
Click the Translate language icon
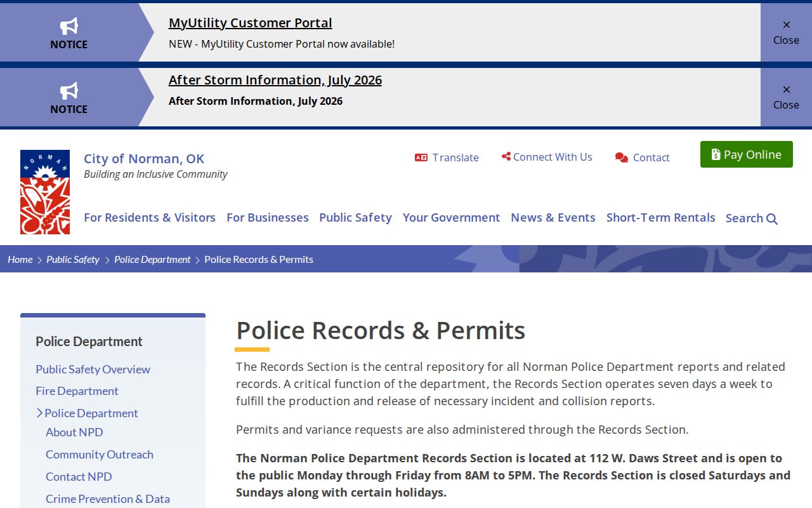click(421, 157)
